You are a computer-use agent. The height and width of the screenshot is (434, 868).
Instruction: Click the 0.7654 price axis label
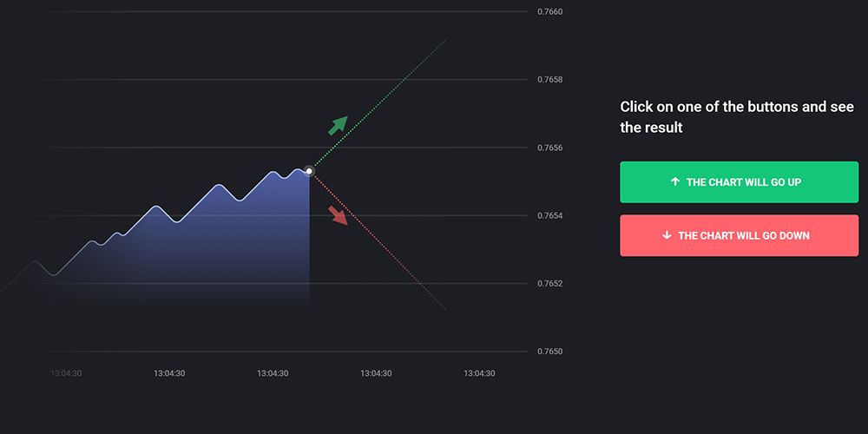pyautogui.click(x=550, y=216)
